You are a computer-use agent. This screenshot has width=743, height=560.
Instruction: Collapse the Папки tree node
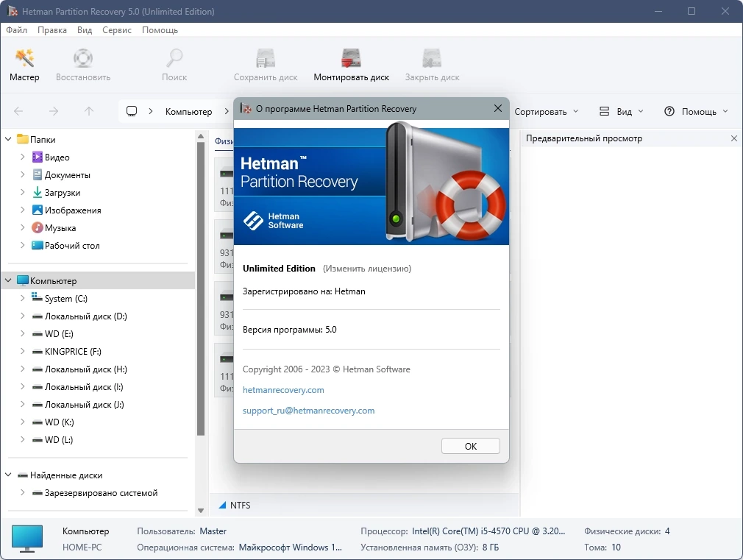[8, 139]
